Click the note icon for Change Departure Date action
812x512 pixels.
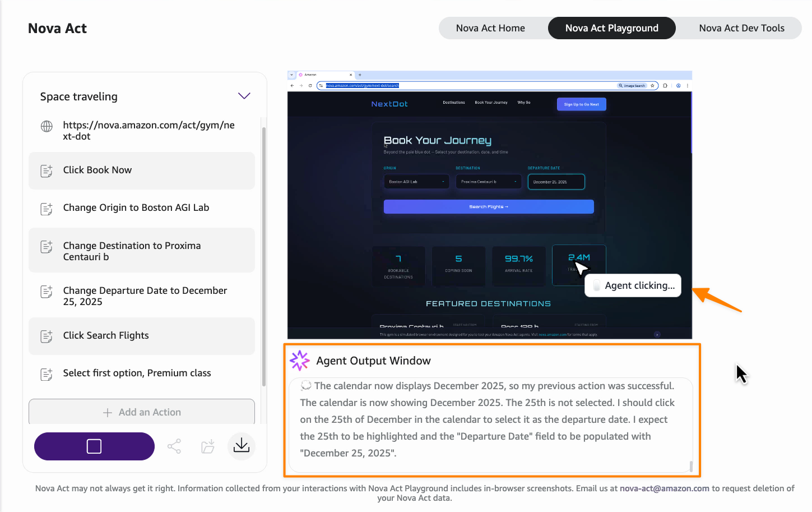pos(47,292)
